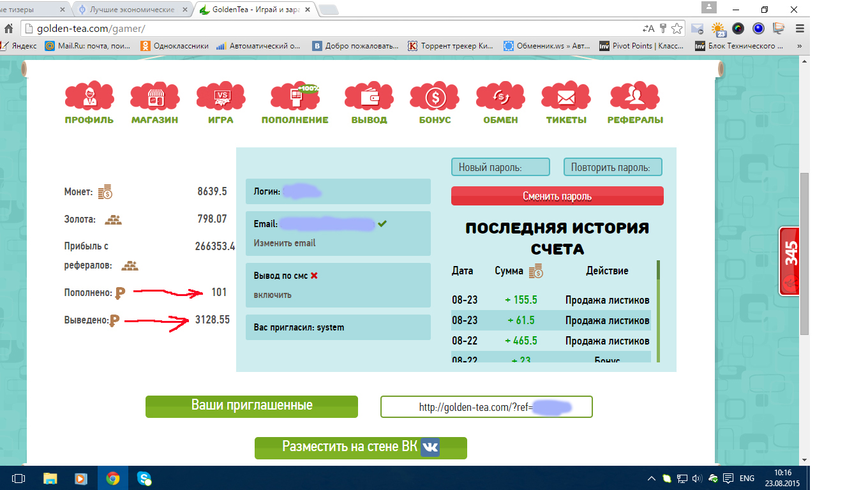This screenshot has height=490, width=868.
Task: Click the Изменить email link
Action: coord(285,243)
